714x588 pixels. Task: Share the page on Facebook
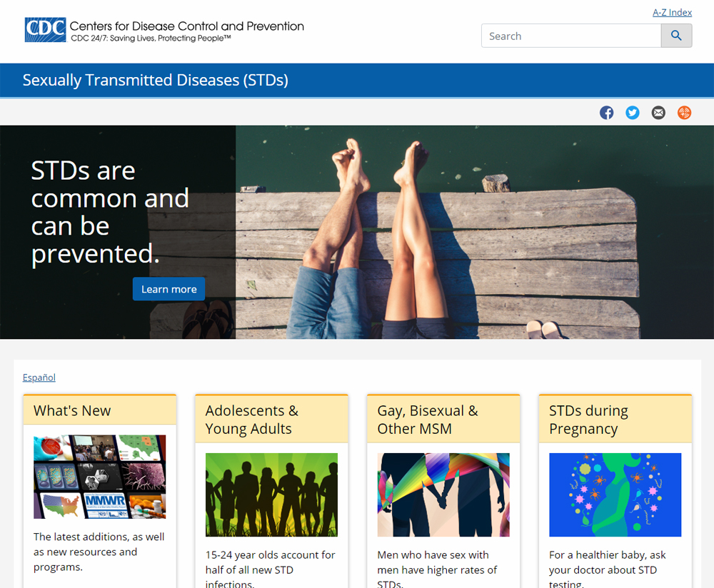point(606,113)
